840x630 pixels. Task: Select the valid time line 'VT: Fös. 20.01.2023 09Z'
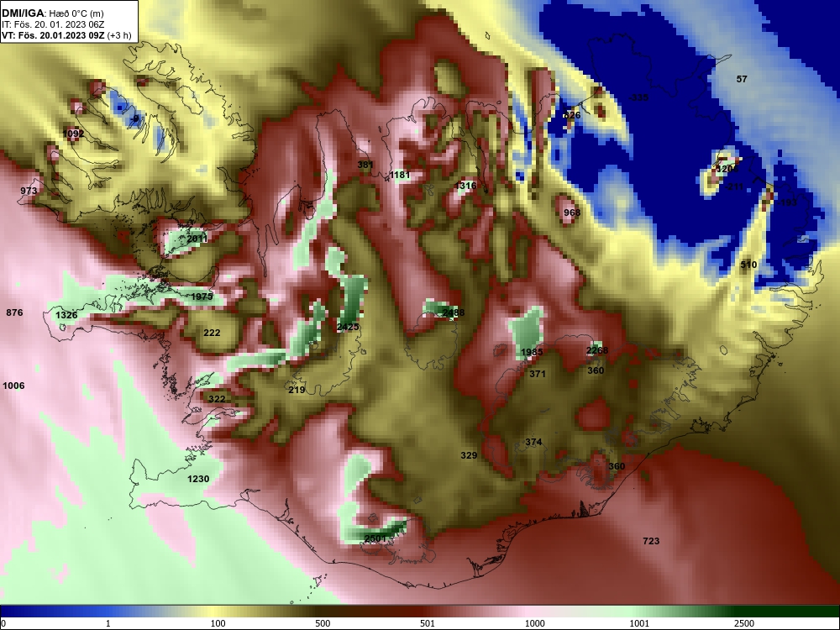(x=54, y=35)
